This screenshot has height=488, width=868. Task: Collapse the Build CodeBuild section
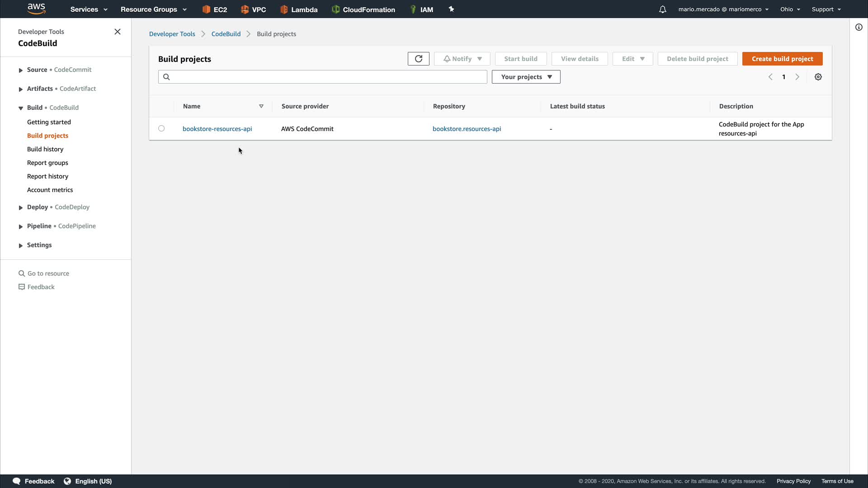pos(21,108)
